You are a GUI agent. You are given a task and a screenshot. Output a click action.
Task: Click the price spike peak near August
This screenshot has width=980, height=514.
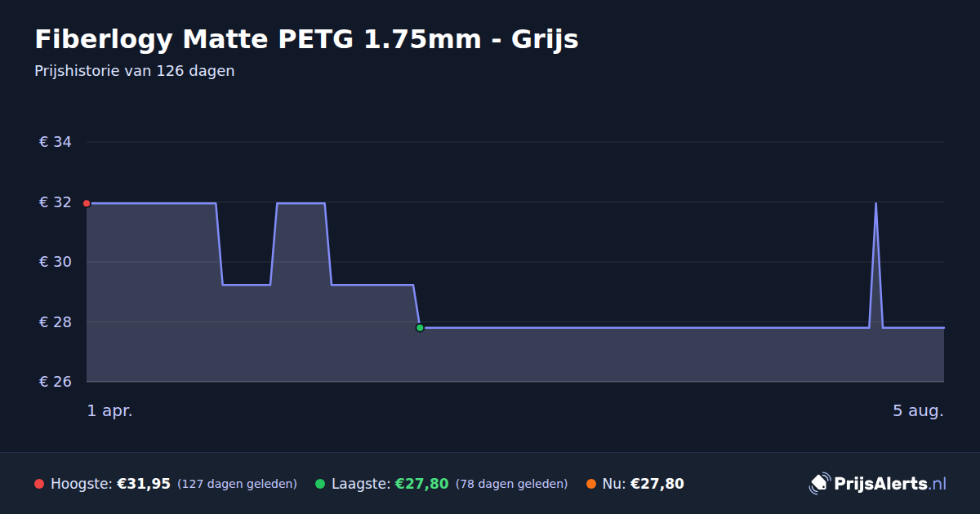pos(875,204)
